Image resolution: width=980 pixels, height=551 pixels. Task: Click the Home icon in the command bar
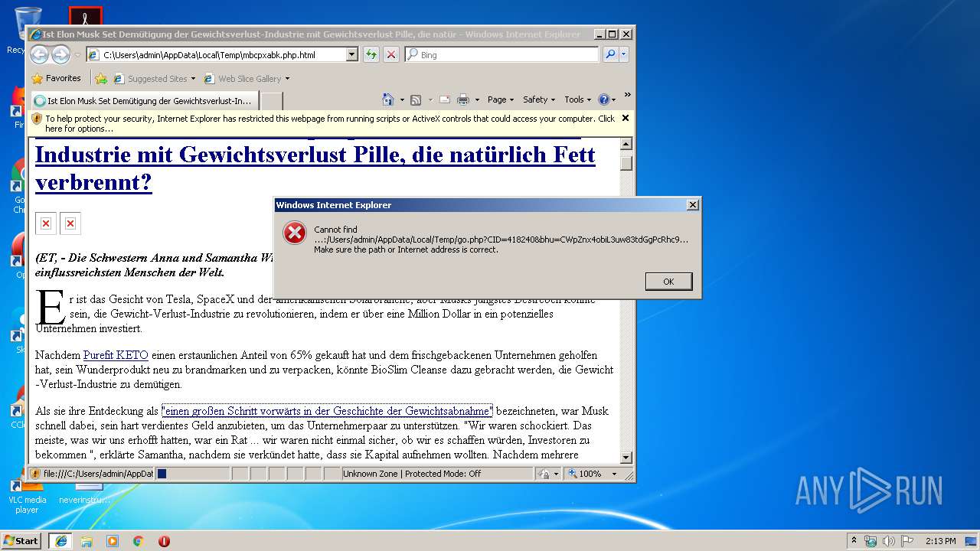pyautogui.click(x=388, y=99)
